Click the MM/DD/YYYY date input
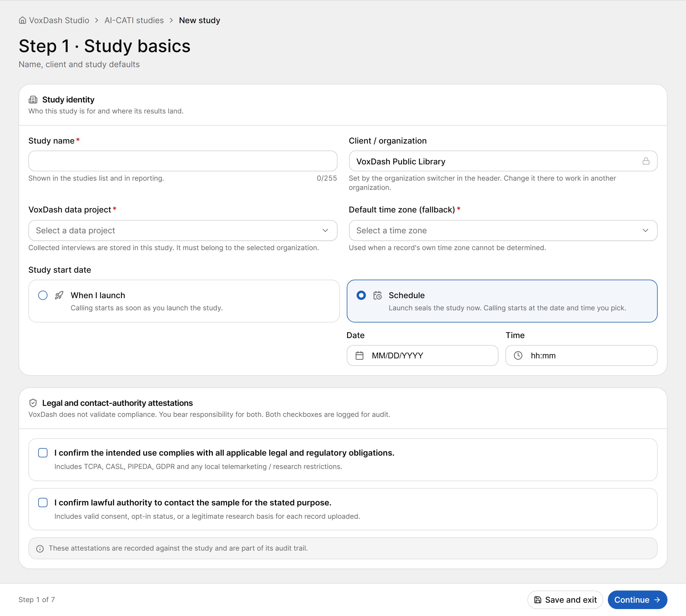 pyautogui.click(x=422, y=355)
